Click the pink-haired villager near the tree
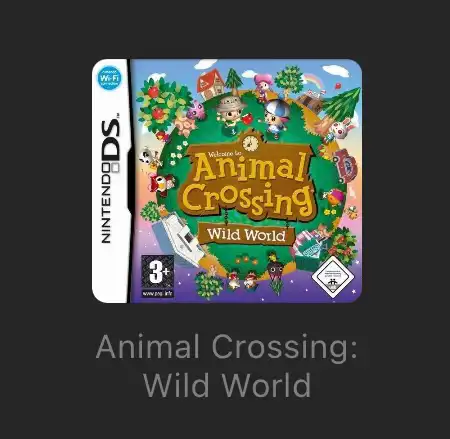450x439 pixels. point(263,86)
